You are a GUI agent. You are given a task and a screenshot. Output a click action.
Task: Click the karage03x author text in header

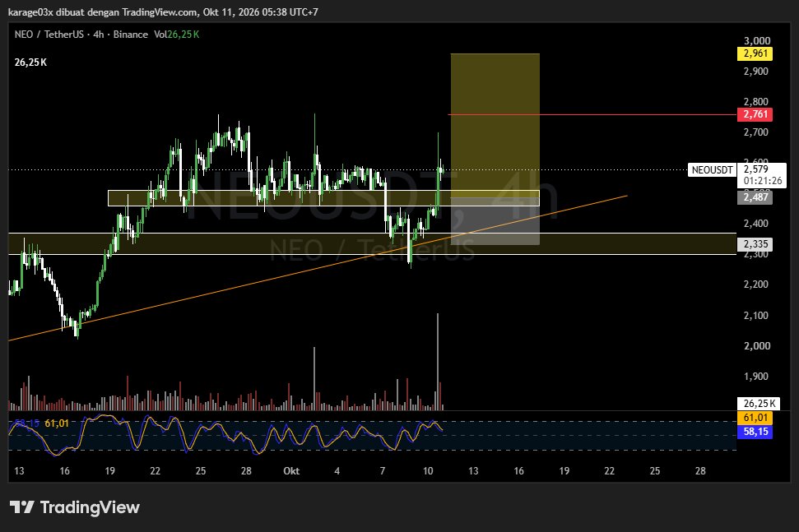(30, 12)
